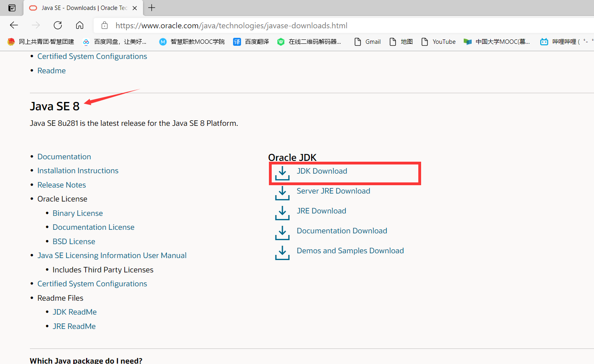This screenshot has width=594, height=364.
Task: Open a new tab with plus button
Action: [152, 8]
